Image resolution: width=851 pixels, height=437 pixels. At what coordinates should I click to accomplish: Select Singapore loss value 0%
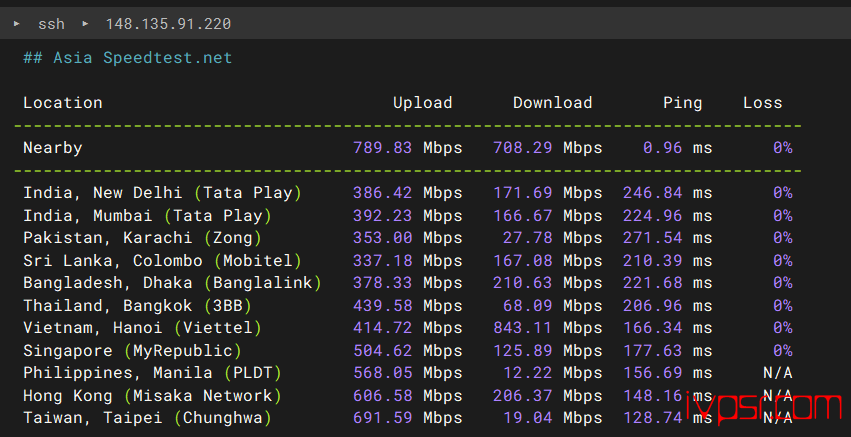click(783, 351)
